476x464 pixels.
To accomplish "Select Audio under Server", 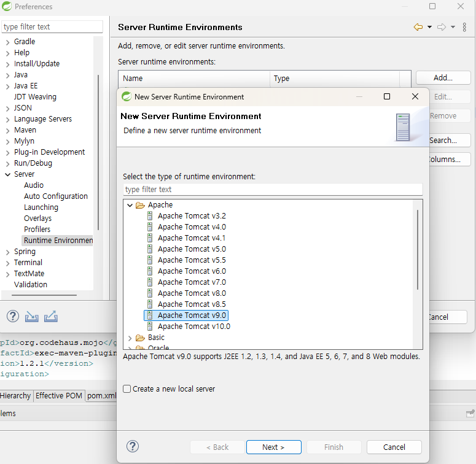I will tap(34, 185).
